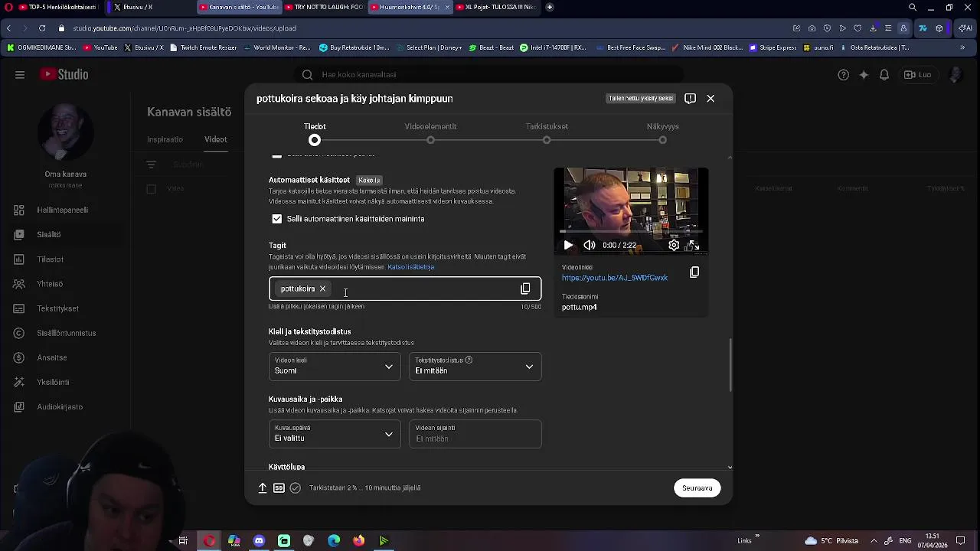
Task: Open the Stripe Express bookmark
Action: [773, 47]
